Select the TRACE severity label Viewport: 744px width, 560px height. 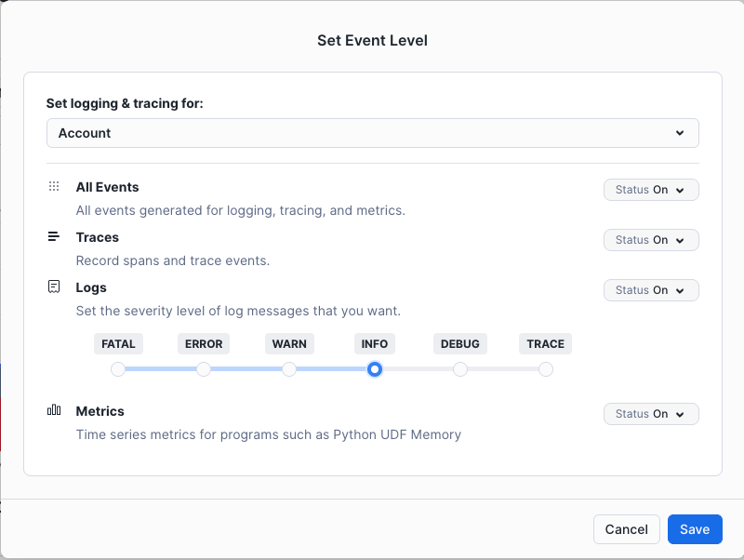[x=546, y=344]
